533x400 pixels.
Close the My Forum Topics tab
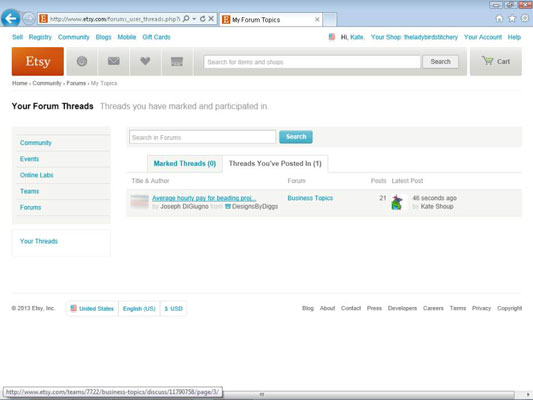pyautogui.click(x=317, y=20)
